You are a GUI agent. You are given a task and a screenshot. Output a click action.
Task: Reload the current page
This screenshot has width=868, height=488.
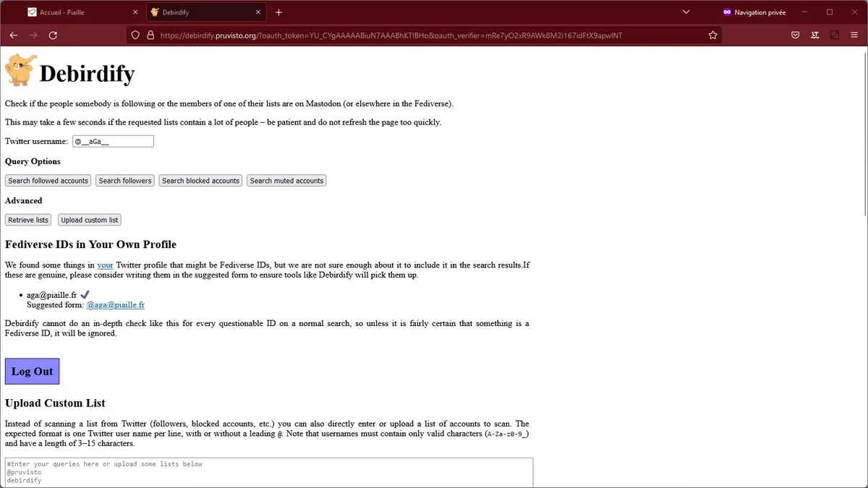pyautogui.click(x=53, y=35)
